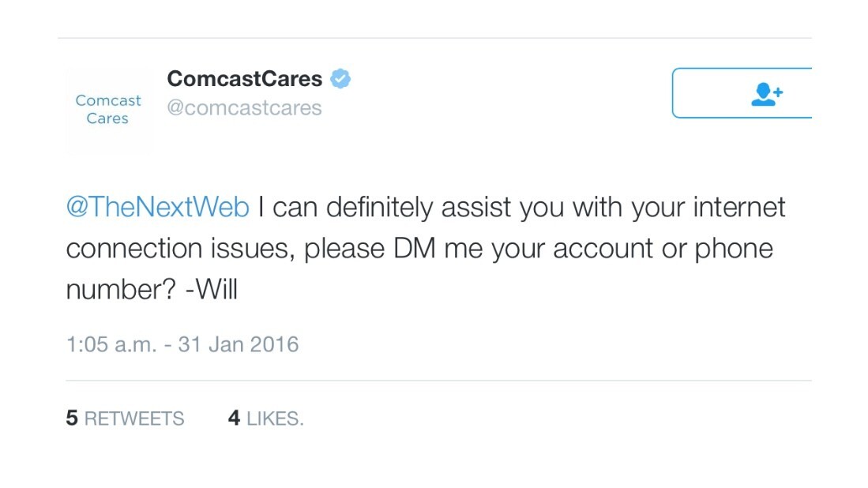Open the ComcastCares display name

point(245,79)
